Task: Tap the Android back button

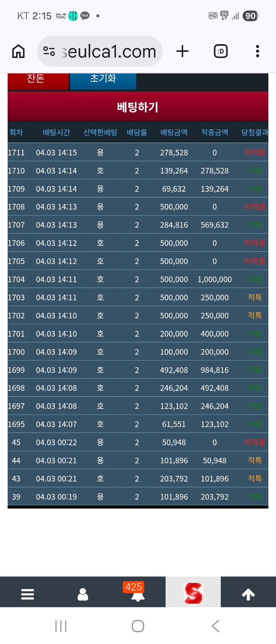Action: [x=216, y=626]
